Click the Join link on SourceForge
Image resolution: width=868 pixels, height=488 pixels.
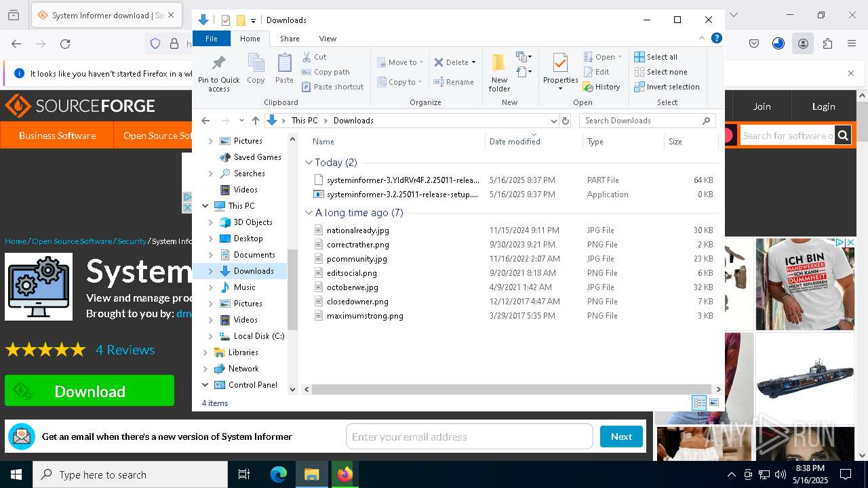tap(762, 106)
